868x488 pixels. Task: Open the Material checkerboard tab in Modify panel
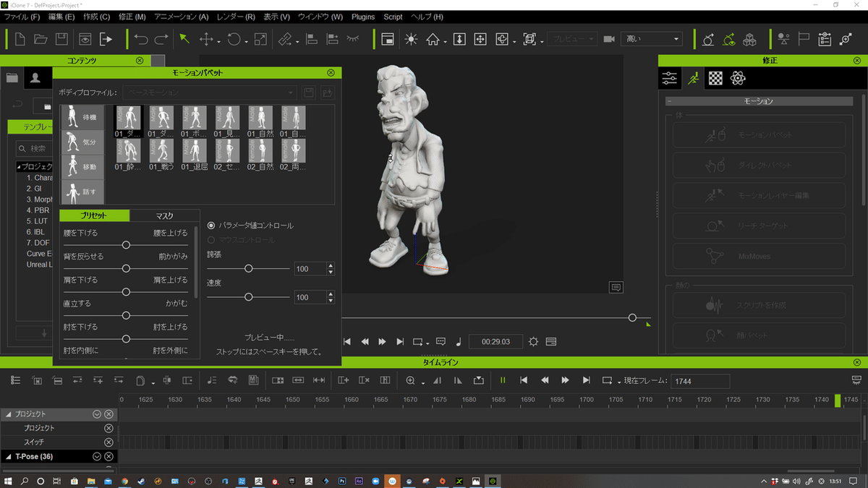(x=715, y=78)
